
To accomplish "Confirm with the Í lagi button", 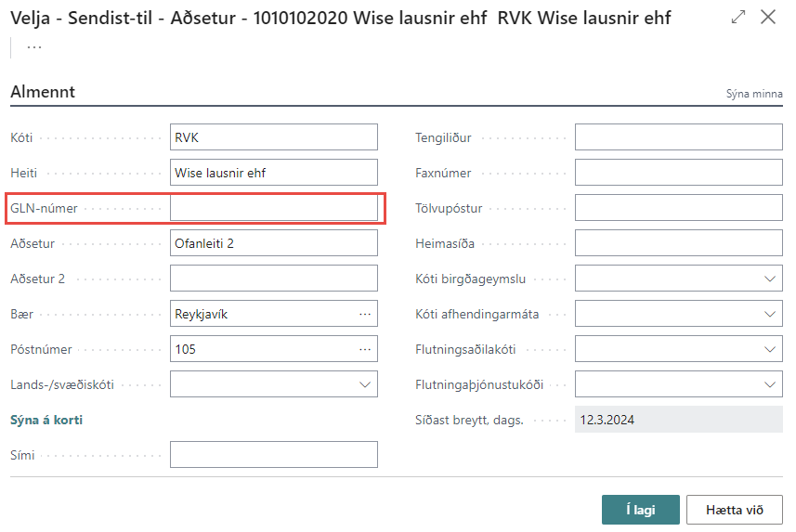I will point(641,510).
